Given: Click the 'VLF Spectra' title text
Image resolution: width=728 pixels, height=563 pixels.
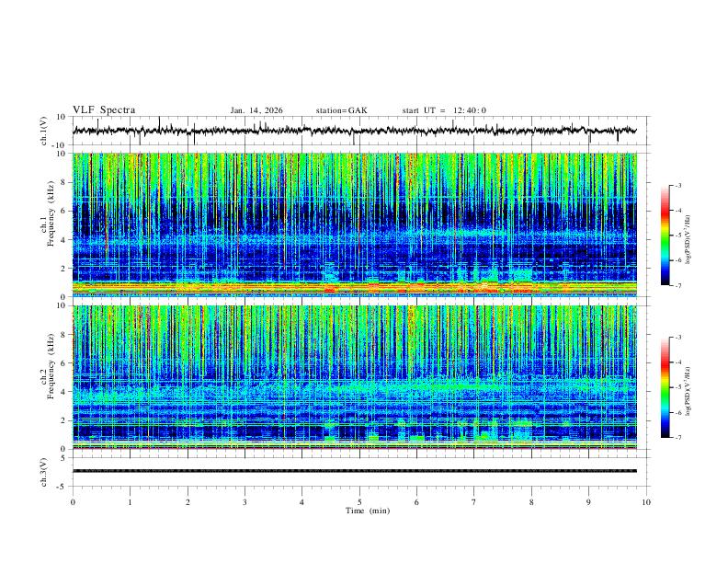Looking at the screenshot, I should pos(104,110).
